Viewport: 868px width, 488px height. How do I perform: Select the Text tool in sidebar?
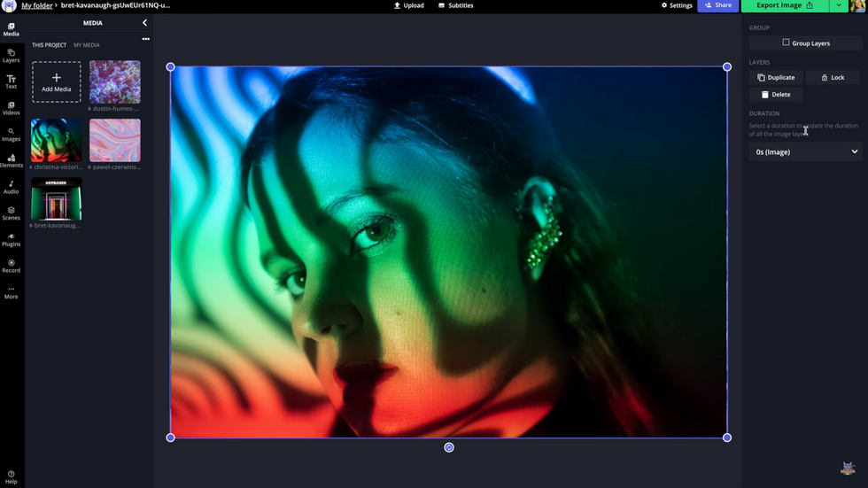[11, 81]
